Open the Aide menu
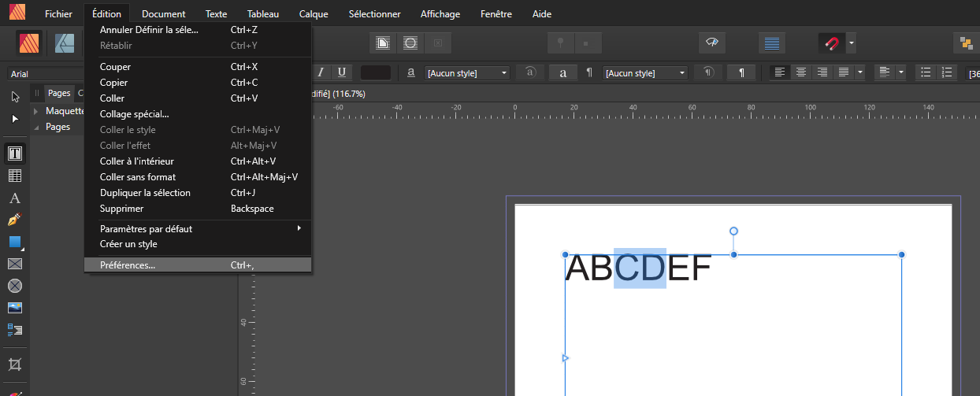 542,14
